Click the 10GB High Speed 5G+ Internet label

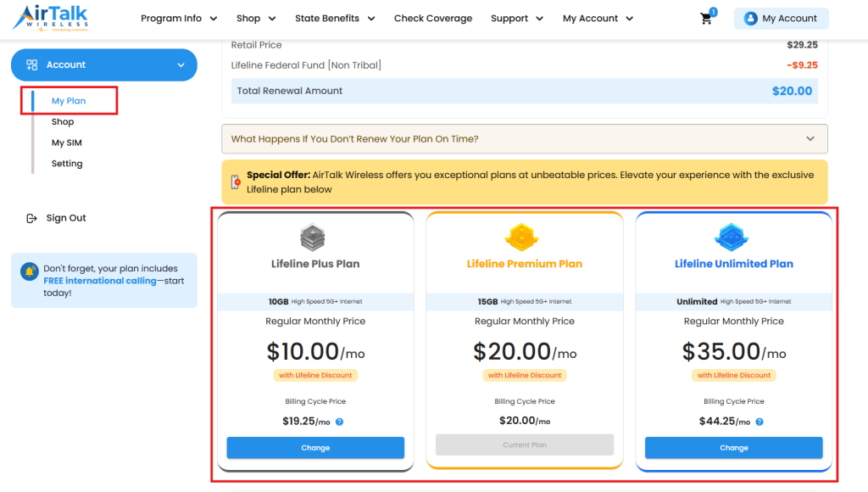[x=315, y=301]
